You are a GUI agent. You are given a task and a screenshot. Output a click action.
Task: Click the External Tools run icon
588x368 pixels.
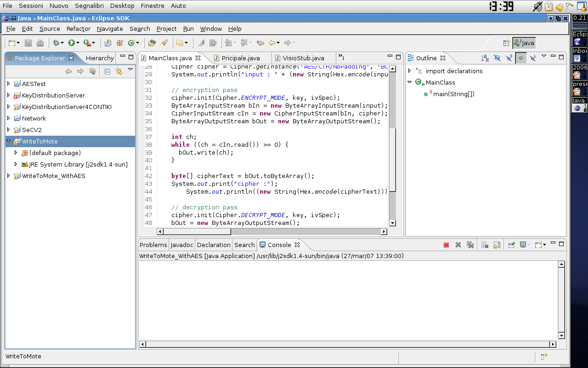(x=87, y=43)
